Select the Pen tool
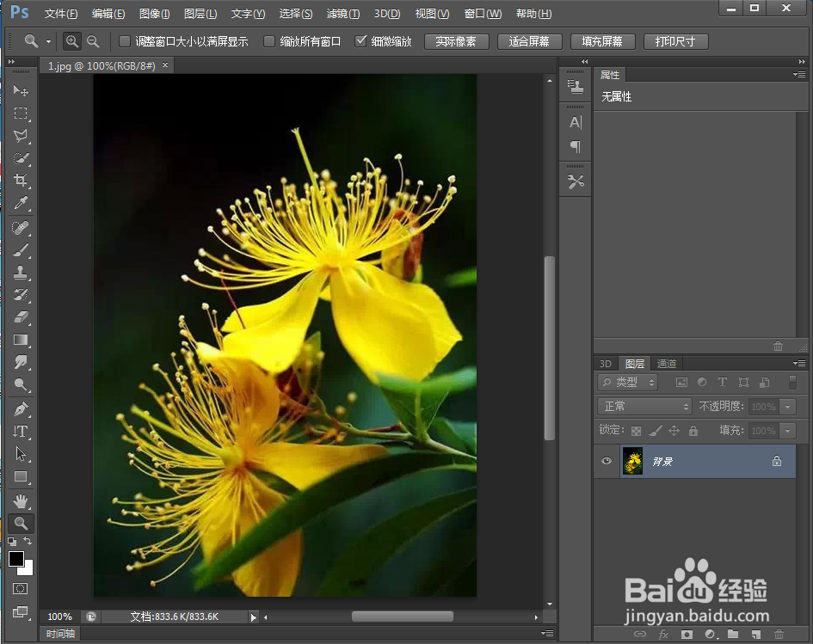 pyautogui.click(x=22, y=408)
